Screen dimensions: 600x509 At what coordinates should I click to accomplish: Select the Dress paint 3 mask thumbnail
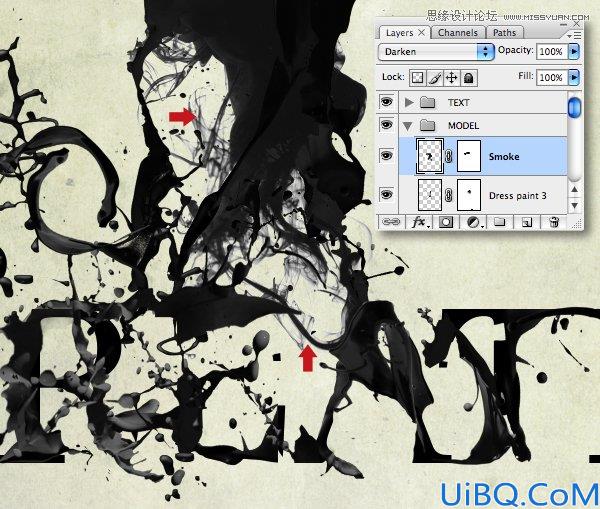click(x=469, y=195)
